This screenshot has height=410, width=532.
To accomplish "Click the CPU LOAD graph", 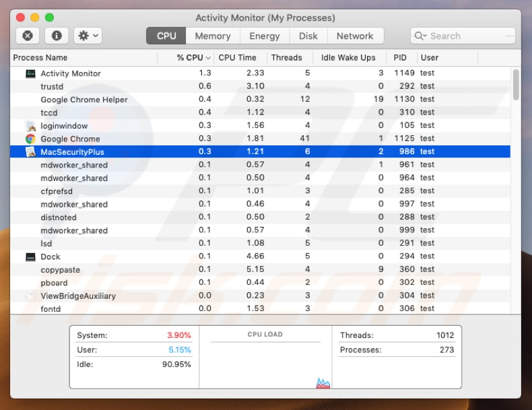I will coord(265,366).
